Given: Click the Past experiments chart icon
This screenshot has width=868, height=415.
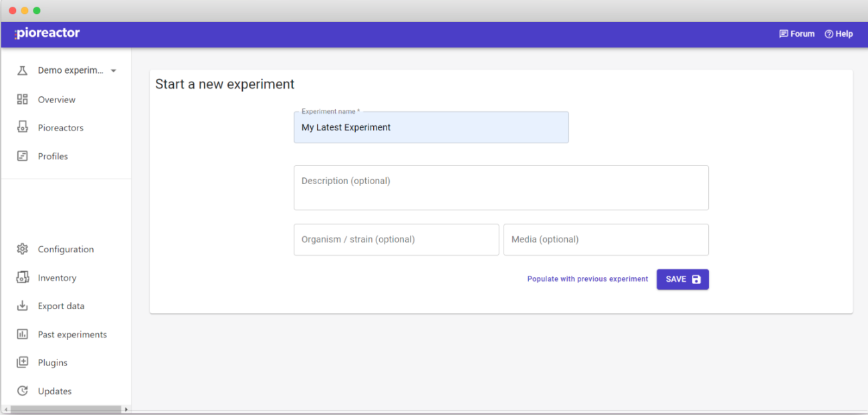Looking at the screenshot, I should tap(22, 334).
